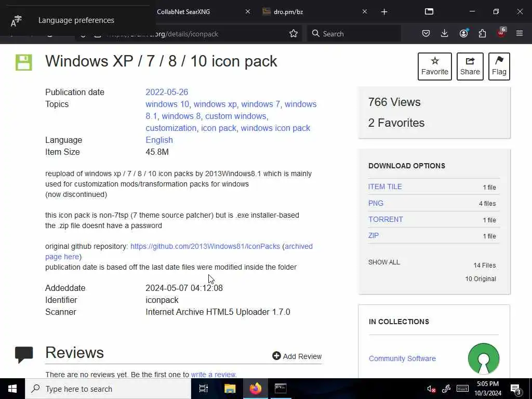Open the Windows Start menu
This screenshot has height=399, width=532.
pyautogui.click(x=12, y=389)
